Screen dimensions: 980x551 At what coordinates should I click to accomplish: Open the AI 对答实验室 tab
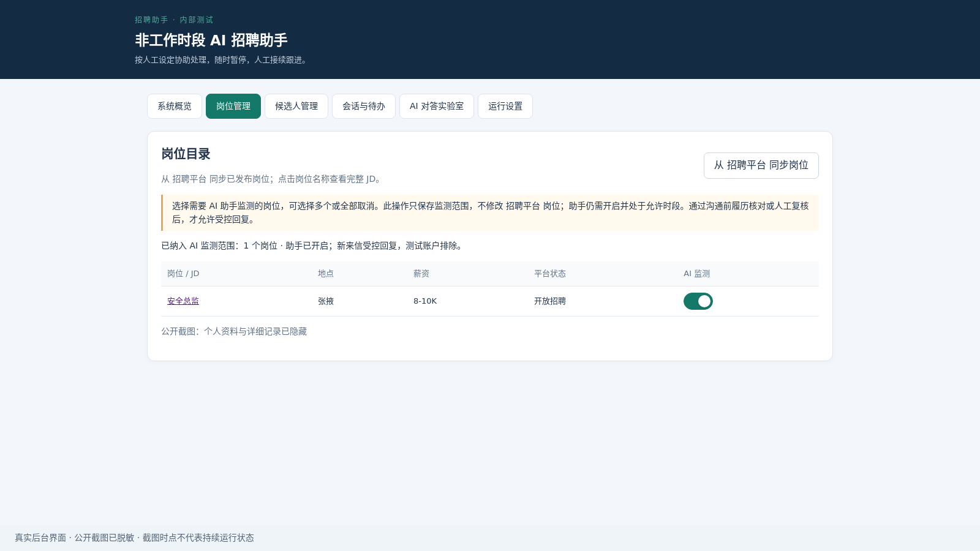pos(437,106)
